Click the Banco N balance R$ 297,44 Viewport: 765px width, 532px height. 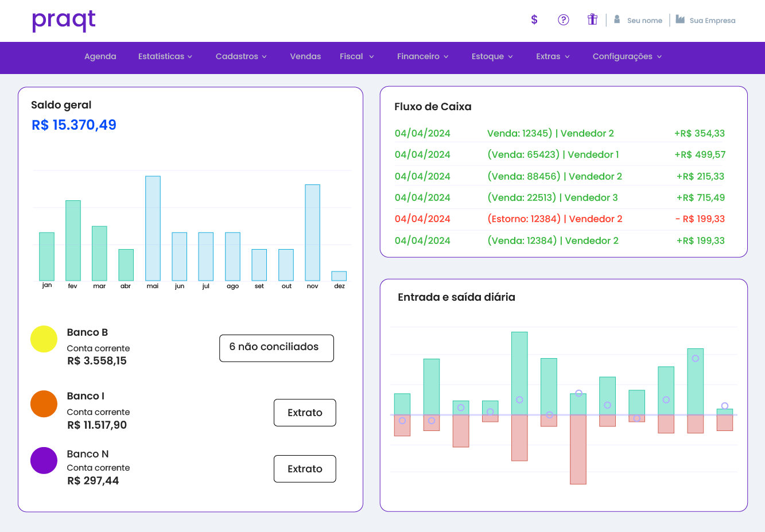pyautogui.click(x=93, y=481)
